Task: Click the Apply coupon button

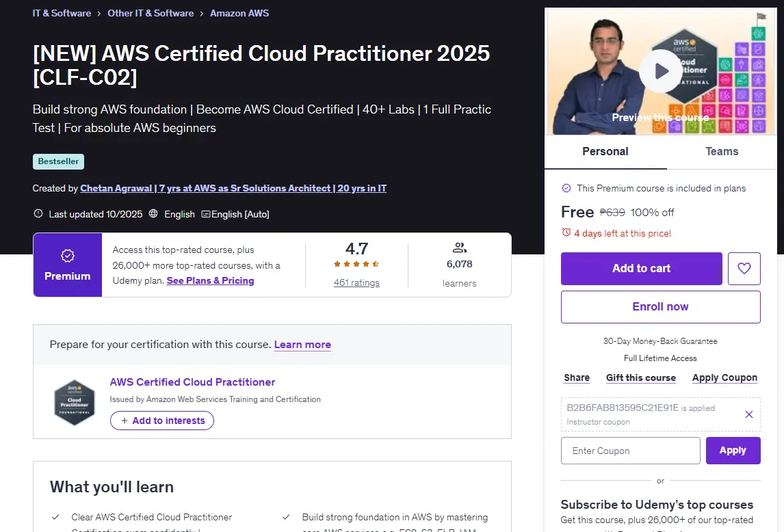Action: (733, 451)
